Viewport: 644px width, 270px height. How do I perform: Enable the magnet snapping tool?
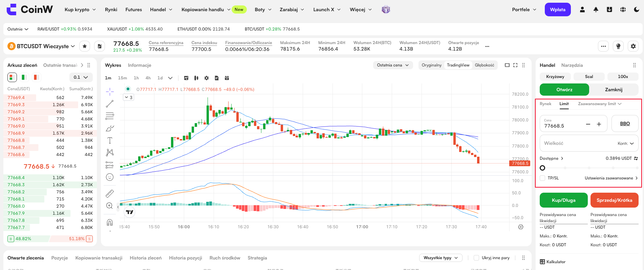(110, 223)
